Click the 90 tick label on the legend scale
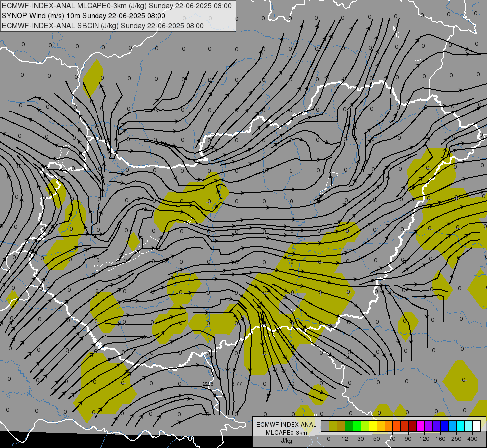The width and height of the screenshot is (487, 448). (408, 439)
